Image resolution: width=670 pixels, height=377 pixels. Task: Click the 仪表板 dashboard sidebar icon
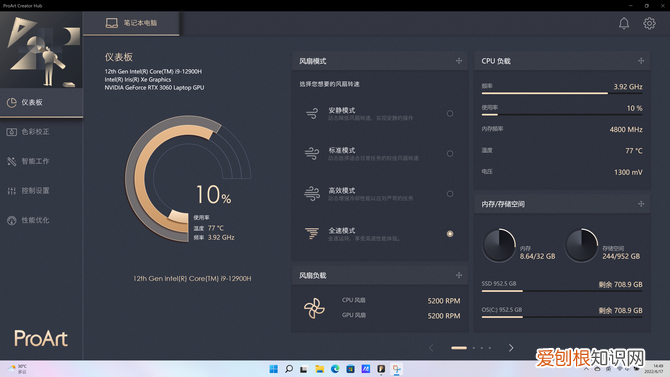pos(12,103)
